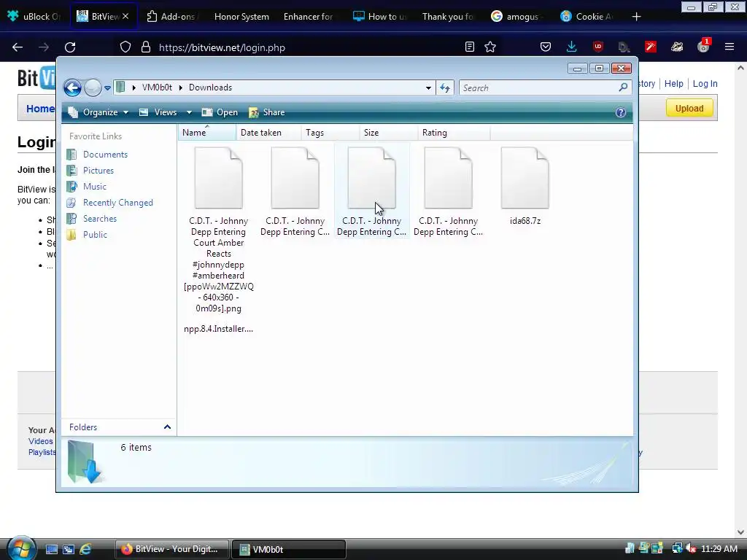Sort by the Tags column header
This screenshot has width=747, height=560.
coord(330,133)
